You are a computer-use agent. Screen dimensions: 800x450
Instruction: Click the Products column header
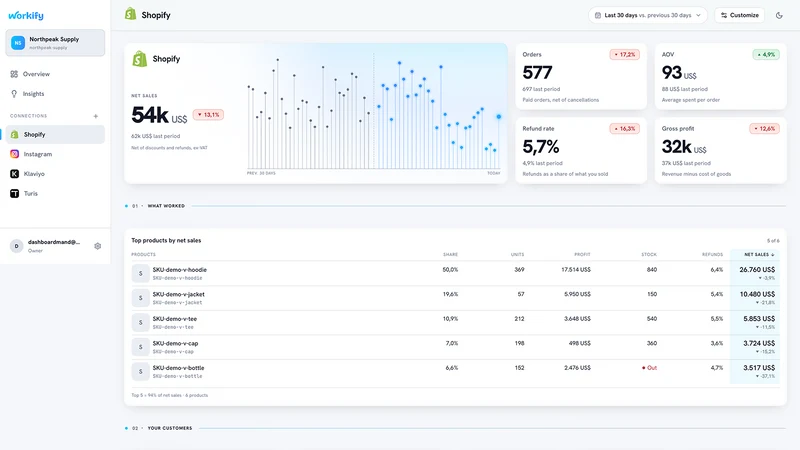143,255
